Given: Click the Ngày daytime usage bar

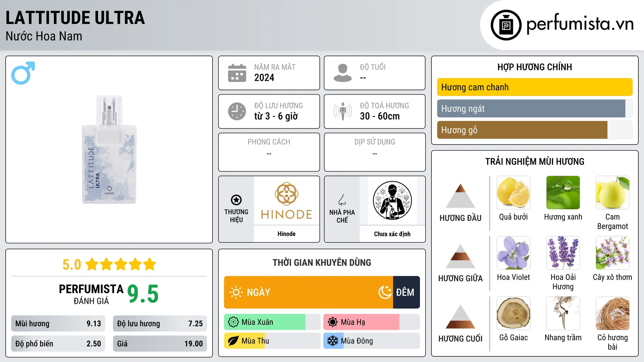Looking at the screenshot, I should pyautogui.click(x=308, y=292).
